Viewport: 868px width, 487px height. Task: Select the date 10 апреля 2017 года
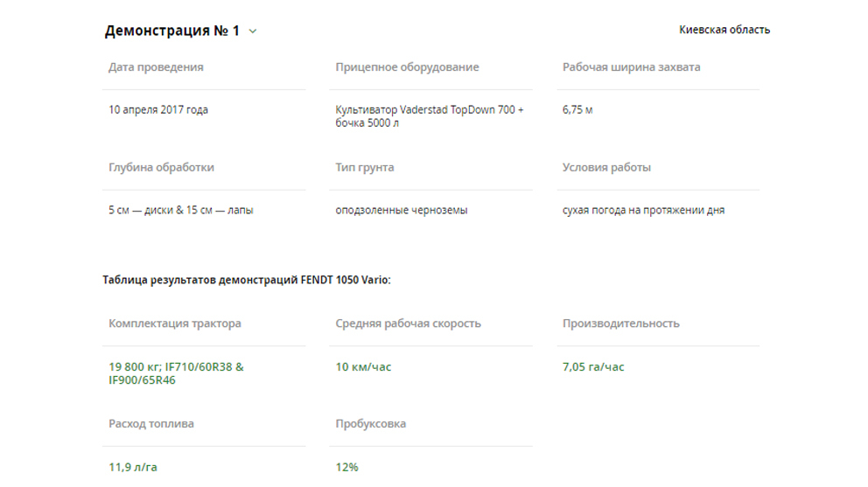tap(158, 110)
